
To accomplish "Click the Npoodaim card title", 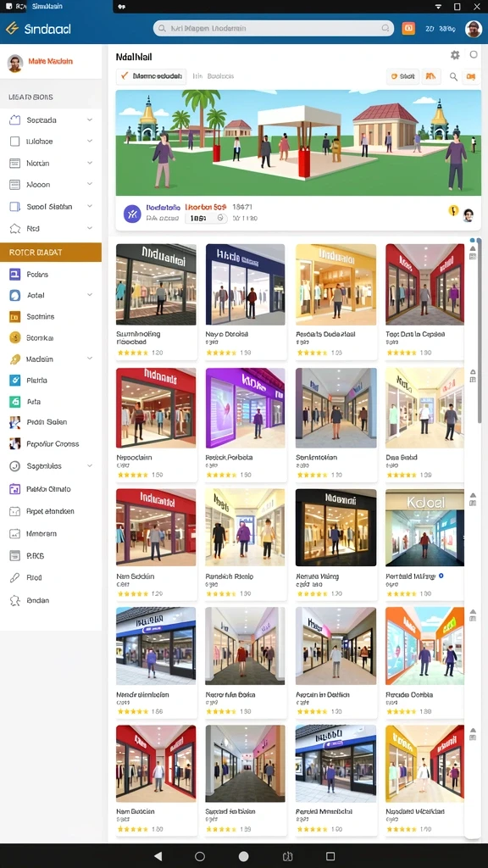I will tap(134, 458).
